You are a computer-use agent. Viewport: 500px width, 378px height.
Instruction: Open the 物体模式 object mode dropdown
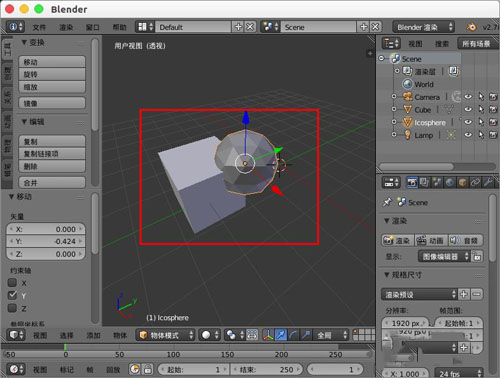(165, 335)
